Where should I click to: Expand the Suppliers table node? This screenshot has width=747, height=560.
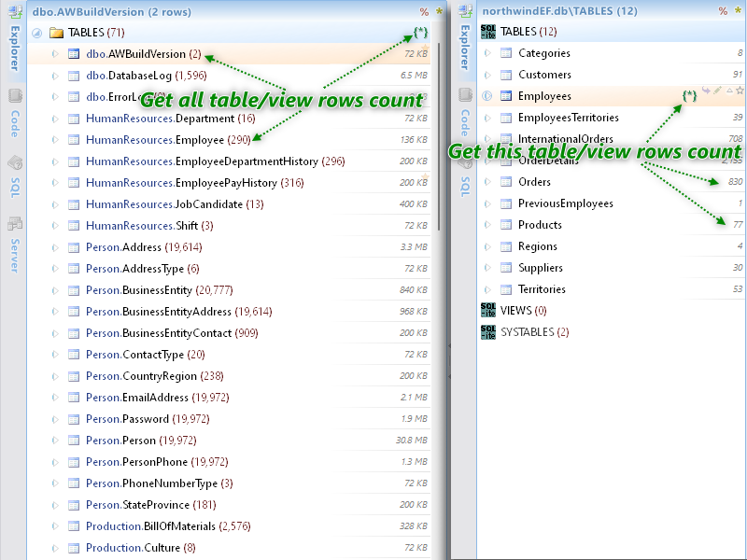[487, 268]
